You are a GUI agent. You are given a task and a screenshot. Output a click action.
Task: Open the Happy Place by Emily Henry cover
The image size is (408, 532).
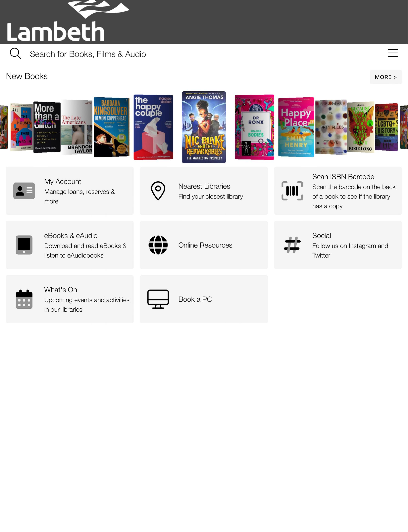tap(296, 127)
